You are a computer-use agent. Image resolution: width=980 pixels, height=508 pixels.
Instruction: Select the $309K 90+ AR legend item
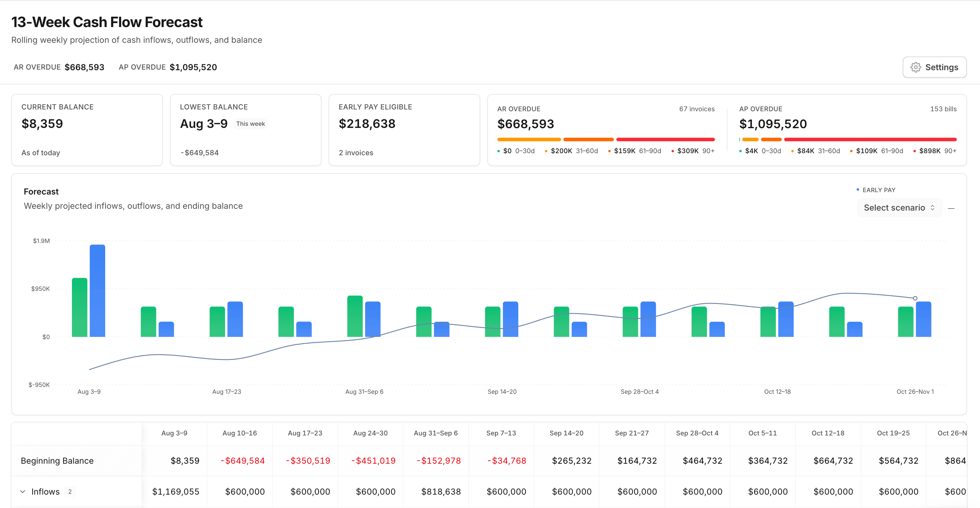[x=693, y=151]
